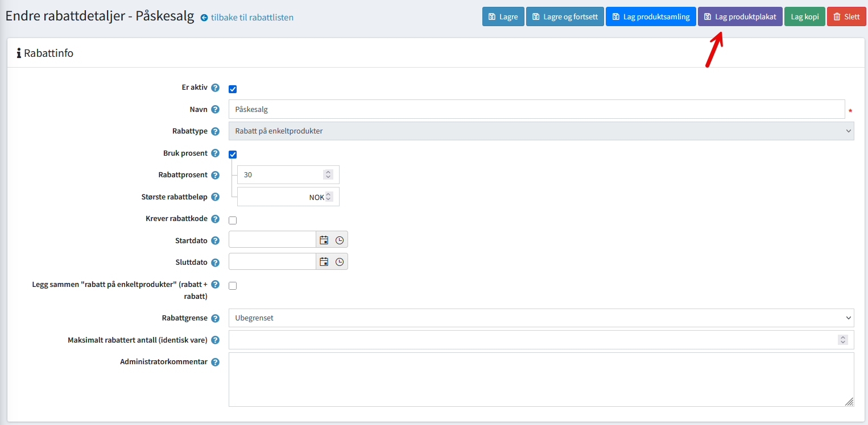868x425 pixels.
Task: Open the clock time picker for Startdato
Action: [340, 240]
